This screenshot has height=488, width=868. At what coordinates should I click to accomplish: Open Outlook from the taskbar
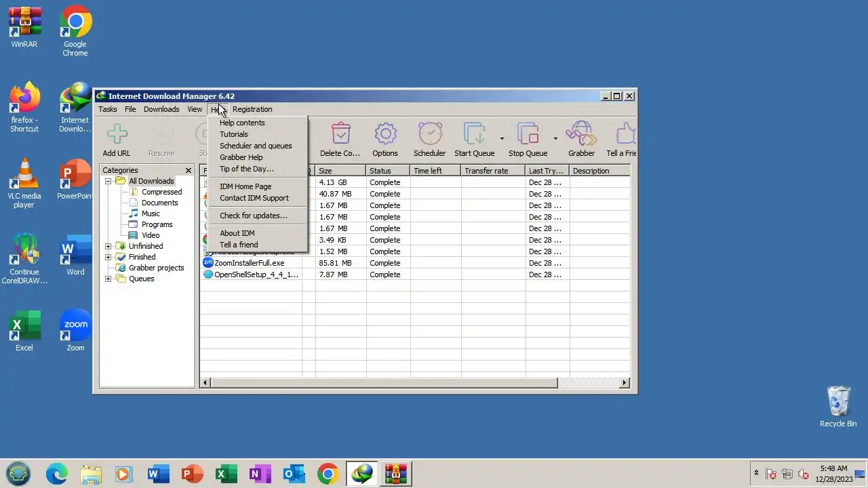pyautogui.click(x=294, y=474)
